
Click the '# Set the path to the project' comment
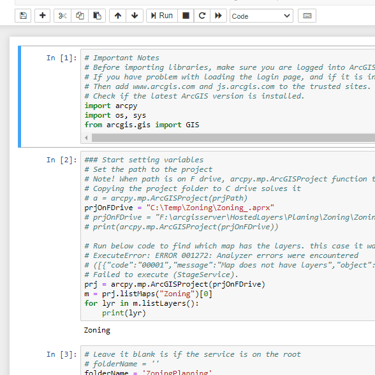[148, 169]
